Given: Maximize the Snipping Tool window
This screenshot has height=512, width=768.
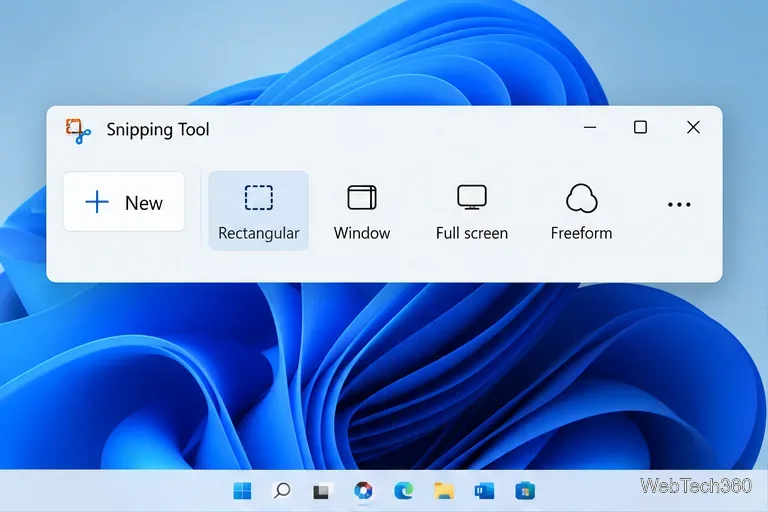Looking at the screenshot, I should pos(640,127).
